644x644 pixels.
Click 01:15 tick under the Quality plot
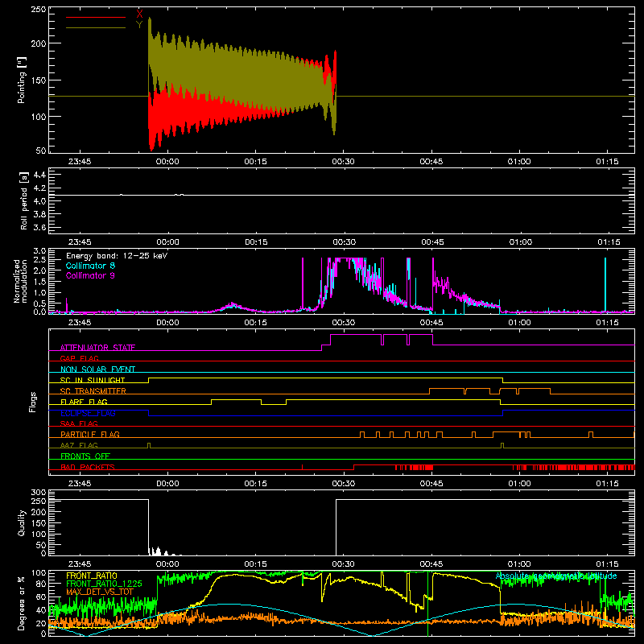pyautogui.click(x=607, y=564)
